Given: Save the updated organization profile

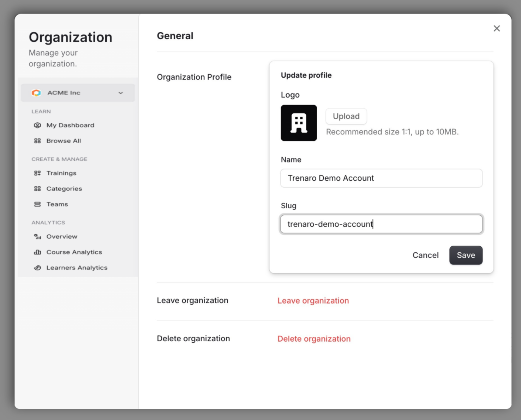Looking at the screenshot, I should click(466, 255).
